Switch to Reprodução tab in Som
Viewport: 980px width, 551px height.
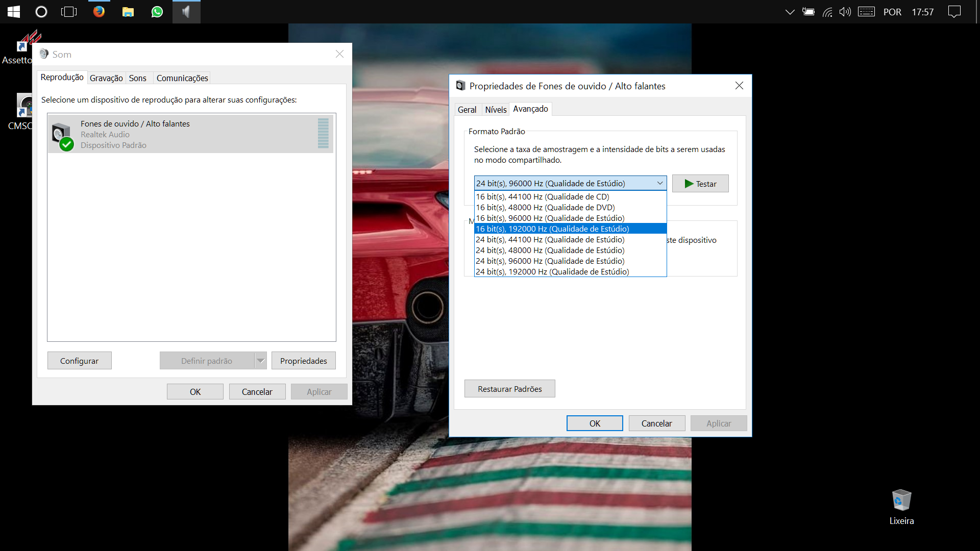coord(62,78)
